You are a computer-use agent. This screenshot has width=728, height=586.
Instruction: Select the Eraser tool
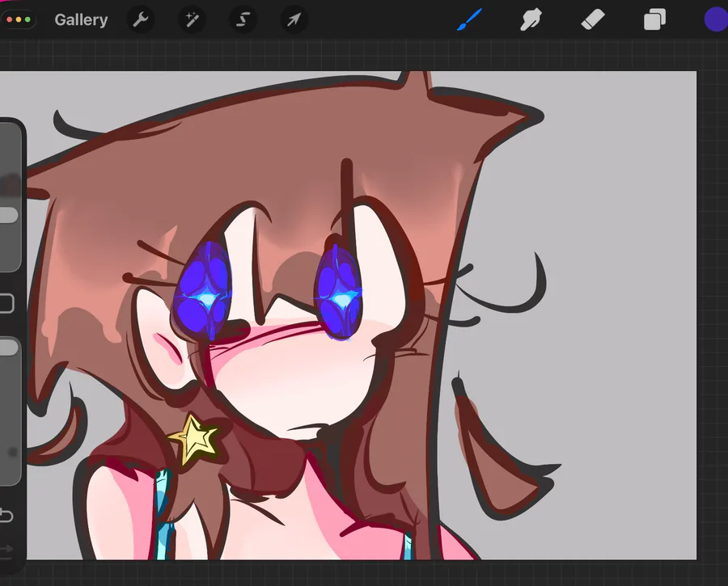pos(593,20)
